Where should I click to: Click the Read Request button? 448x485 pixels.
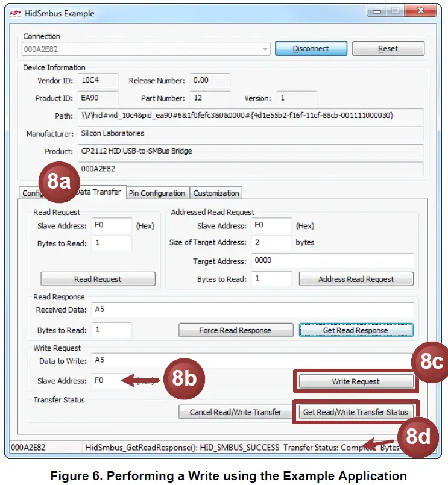click(98, 279)
